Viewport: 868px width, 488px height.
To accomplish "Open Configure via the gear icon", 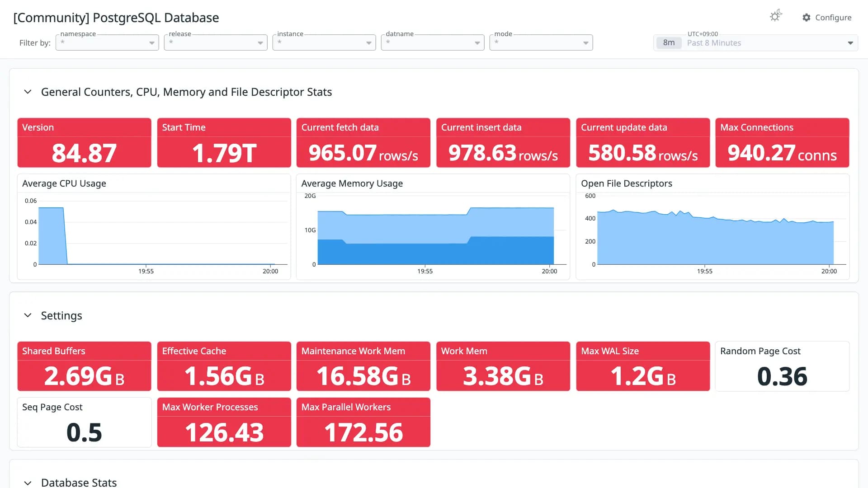I will pyautogui.click(x=807, y=17).
